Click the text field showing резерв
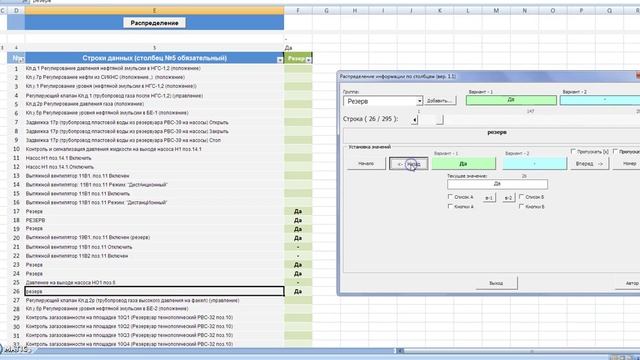The height and width of the screenshot is (360, 640). point(492,135)
